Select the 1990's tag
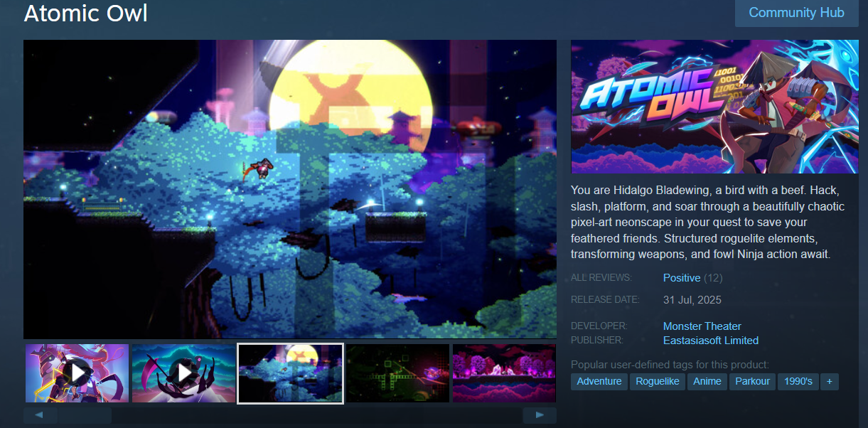 (x=798, y=382)
